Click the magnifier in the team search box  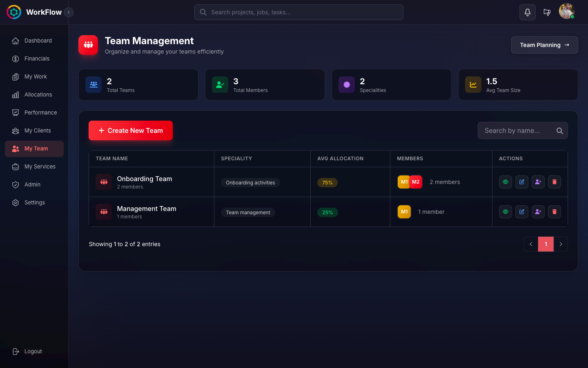coord(559,130)
